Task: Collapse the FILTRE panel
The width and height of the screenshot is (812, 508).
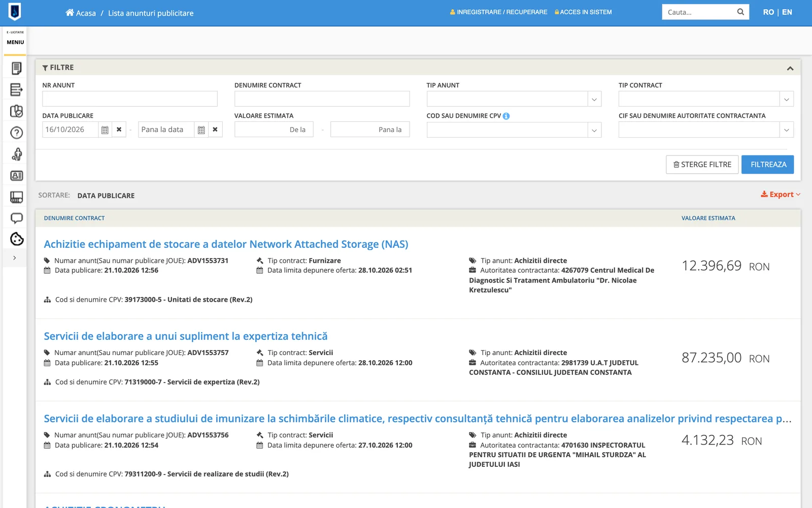Action: 790,68
